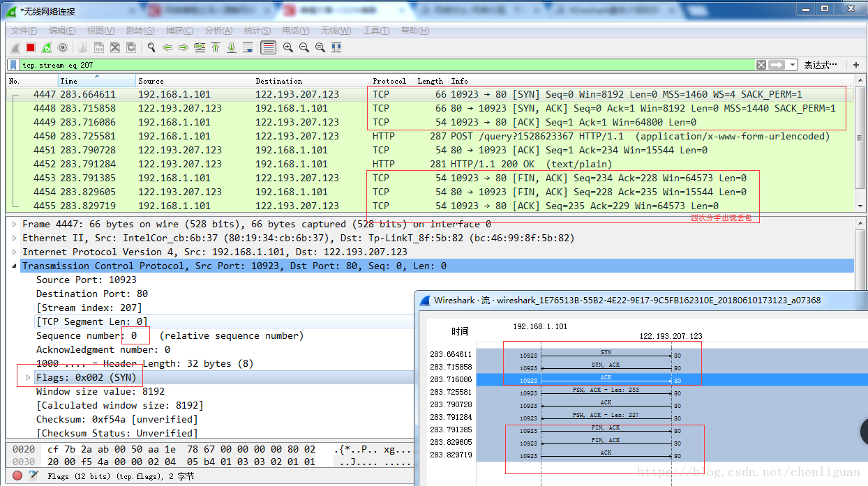Click the display filter bookmark icon
Viewport: 868px width, 486px height.
14,65
